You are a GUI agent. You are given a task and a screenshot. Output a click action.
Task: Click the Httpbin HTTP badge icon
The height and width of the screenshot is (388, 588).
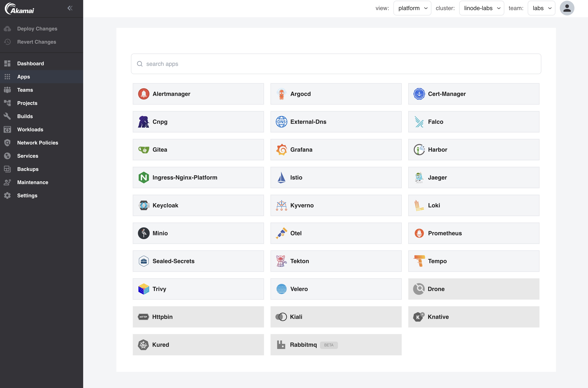point(143,317)
